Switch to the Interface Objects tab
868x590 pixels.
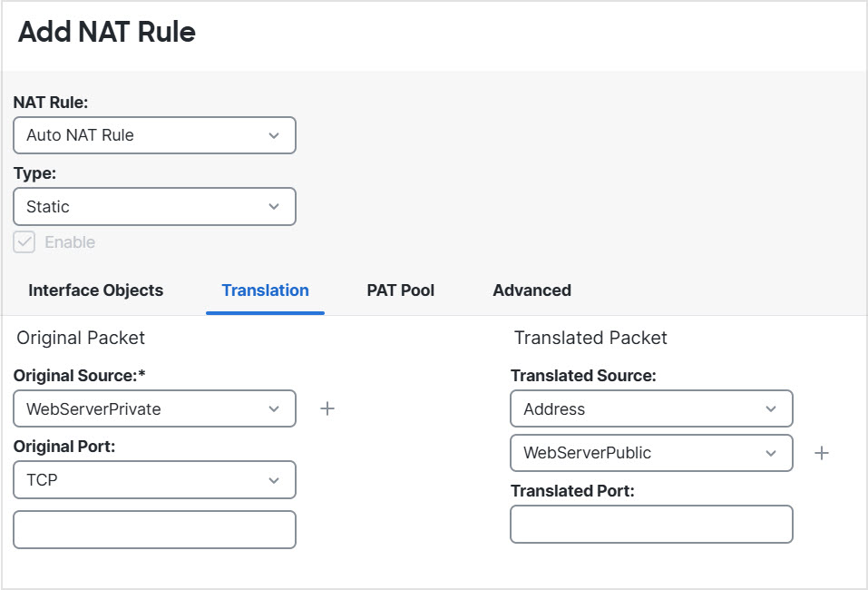[x=96, y=290]
